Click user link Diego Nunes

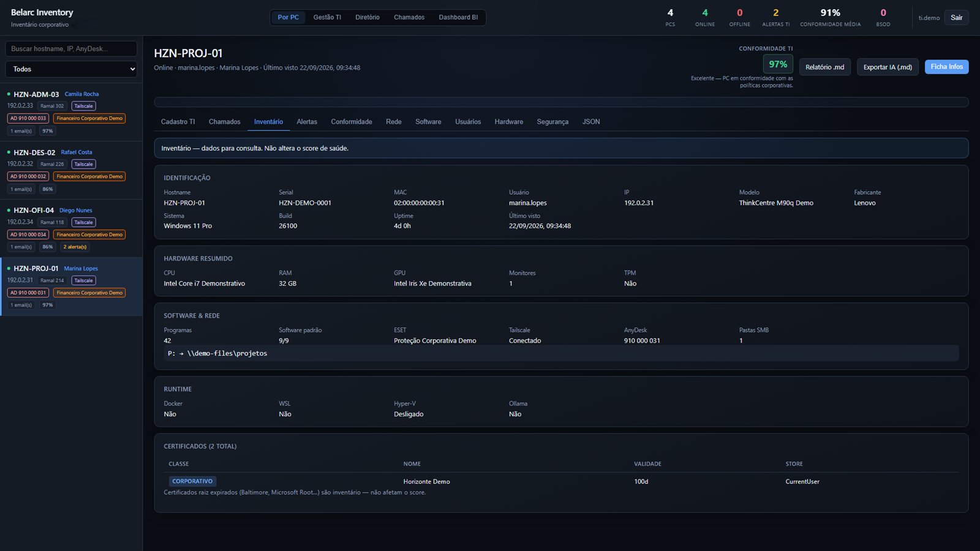pos(76,211)
